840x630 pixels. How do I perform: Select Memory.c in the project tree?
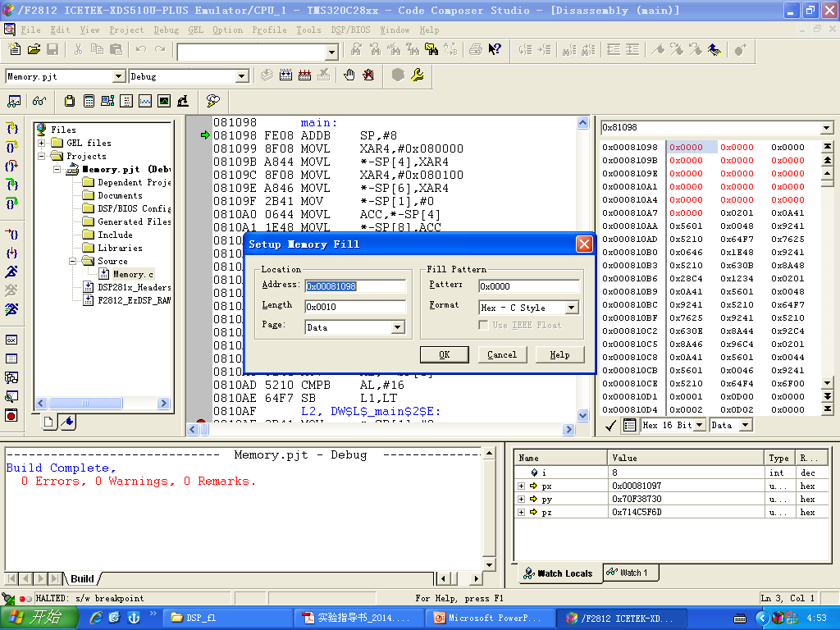tap(133, 274)
